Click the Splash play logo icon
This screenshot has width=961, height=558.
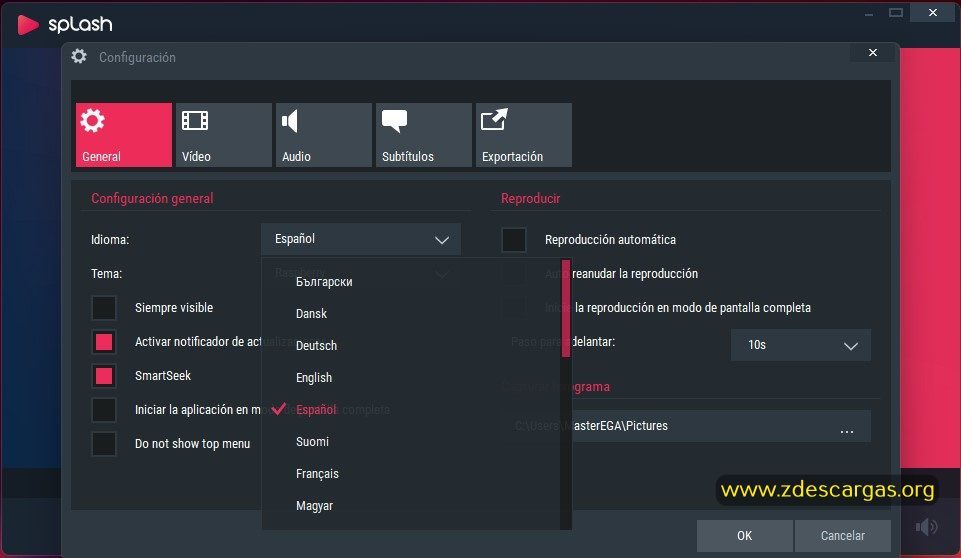28,25
